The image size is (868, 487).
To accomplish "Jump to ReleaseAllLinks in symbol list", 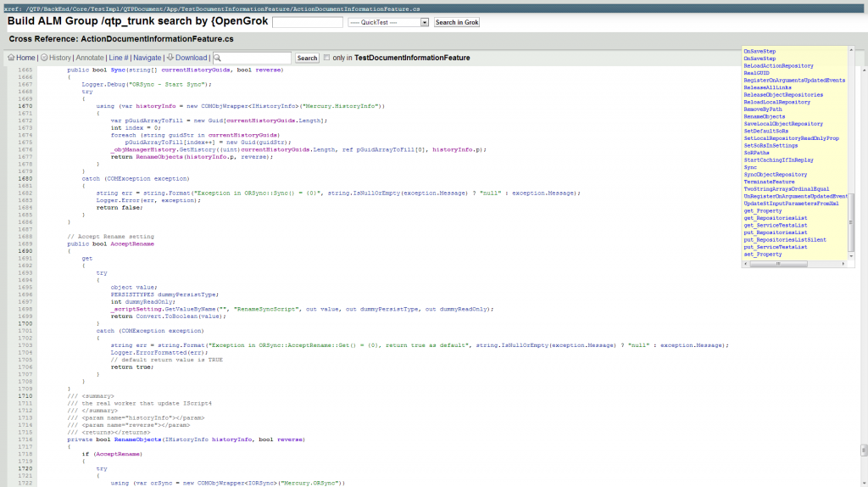I will [x=767, y=87].
